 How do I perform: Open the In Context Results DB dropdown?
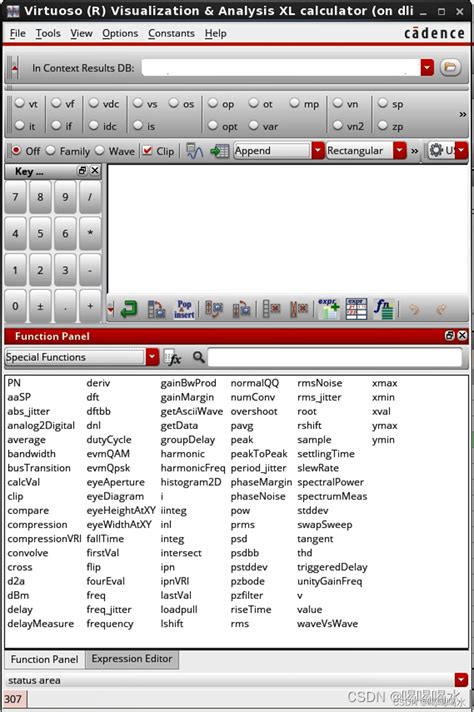pyautogui.click(x=427, y=68)
